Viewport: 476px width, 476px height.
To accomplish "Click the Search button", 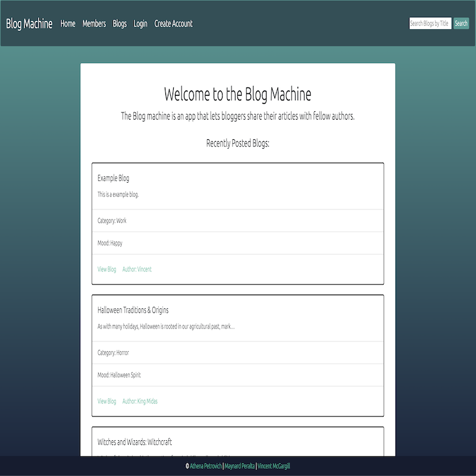I will click(x=461, y=23).
